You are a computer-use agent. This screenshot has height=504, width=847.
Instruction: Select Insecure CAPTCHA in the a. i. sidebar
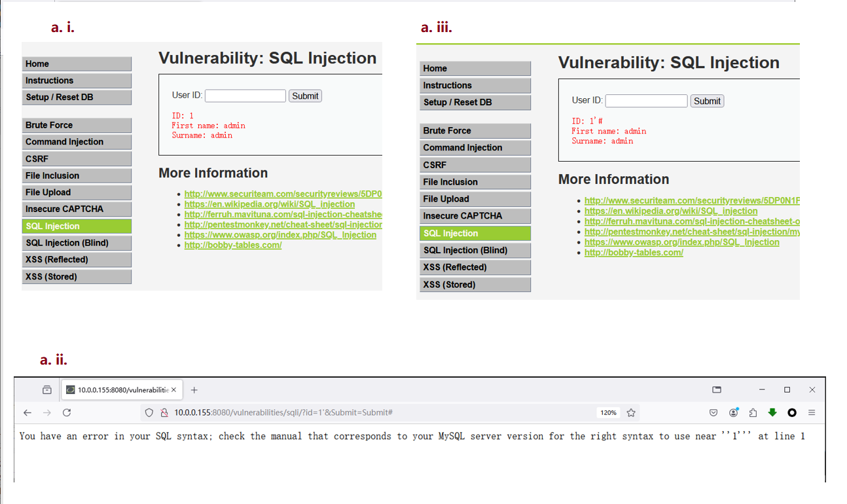click(77, 209)
